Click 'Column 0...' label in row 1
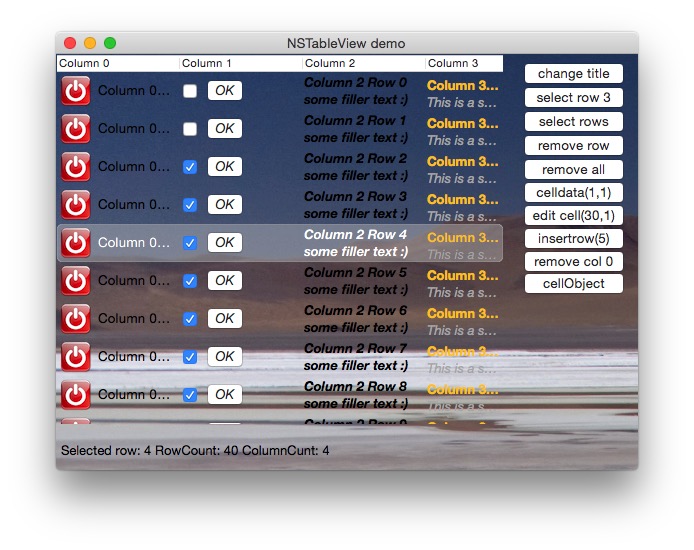Viewport: 694px width, 550px height. (x=134, y=129)
